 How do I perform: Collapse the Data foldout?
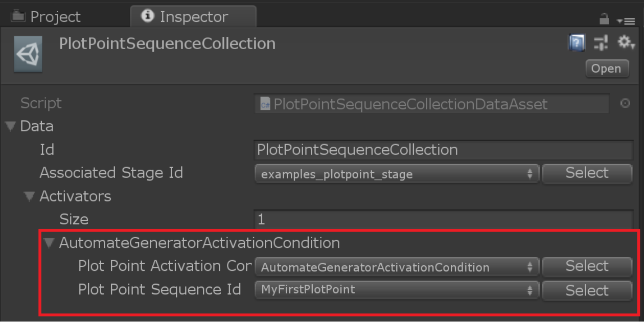10,126
